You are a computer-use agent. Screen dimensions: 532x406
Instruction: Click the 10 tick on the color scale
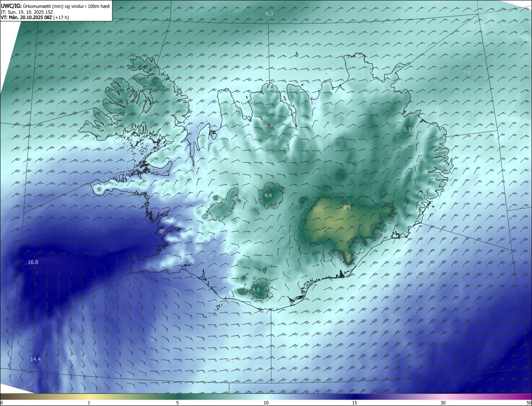point(266,403)
